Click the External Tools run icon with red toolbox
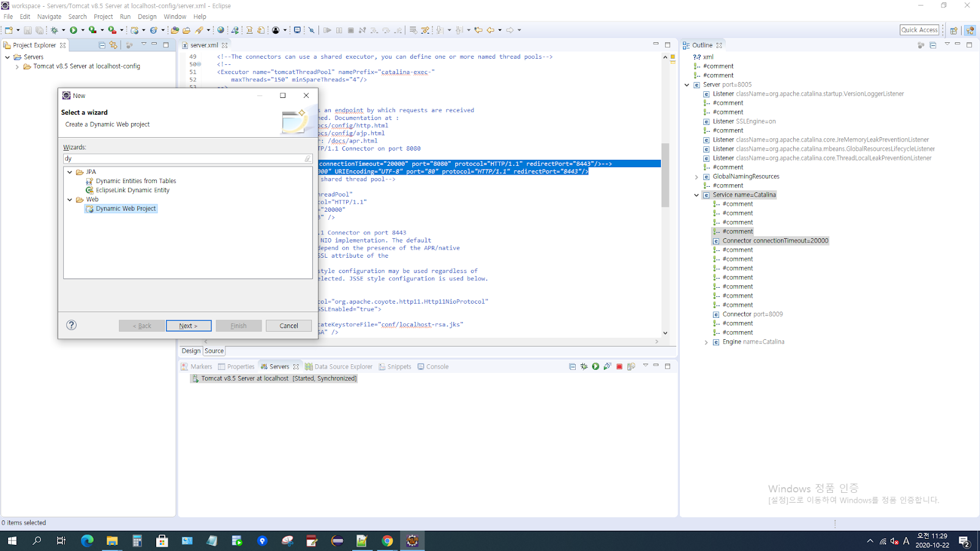 [x=112, y=30]
